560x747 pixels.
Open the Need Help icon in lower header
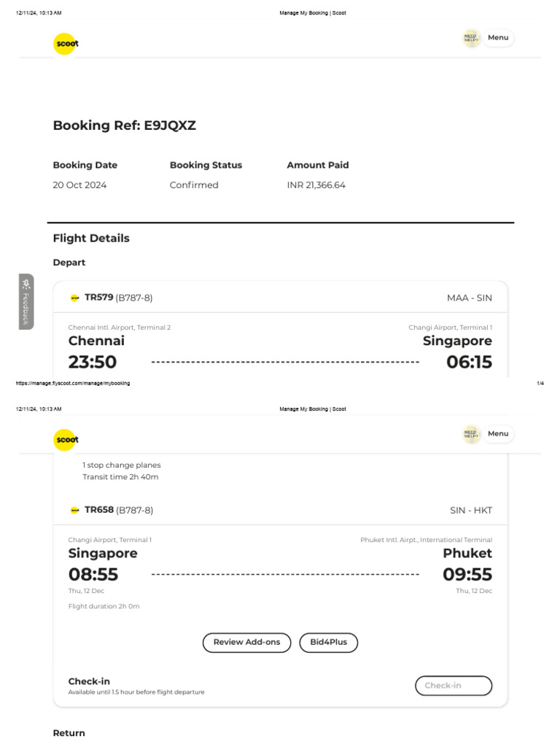(471, 434)
